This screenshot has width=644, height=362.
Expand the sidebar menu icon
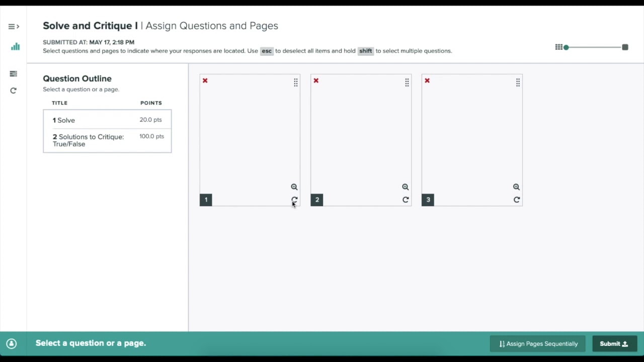[x=14, y=27]
